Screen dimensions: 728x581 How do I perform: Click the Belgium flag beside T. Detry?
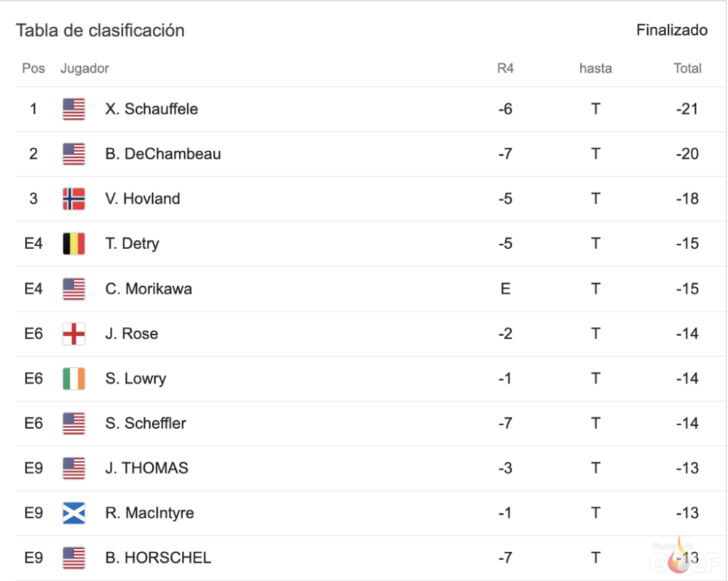tap(74, 244)
